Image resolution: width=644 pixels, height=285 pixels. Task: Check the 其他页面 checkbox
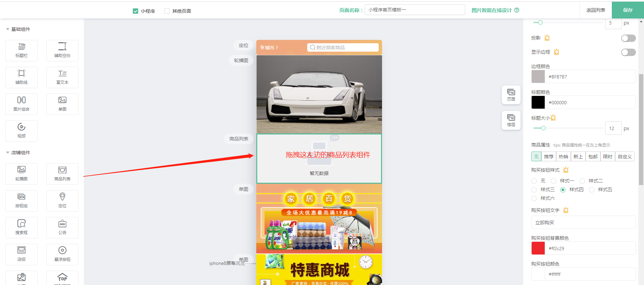point(167,11)
